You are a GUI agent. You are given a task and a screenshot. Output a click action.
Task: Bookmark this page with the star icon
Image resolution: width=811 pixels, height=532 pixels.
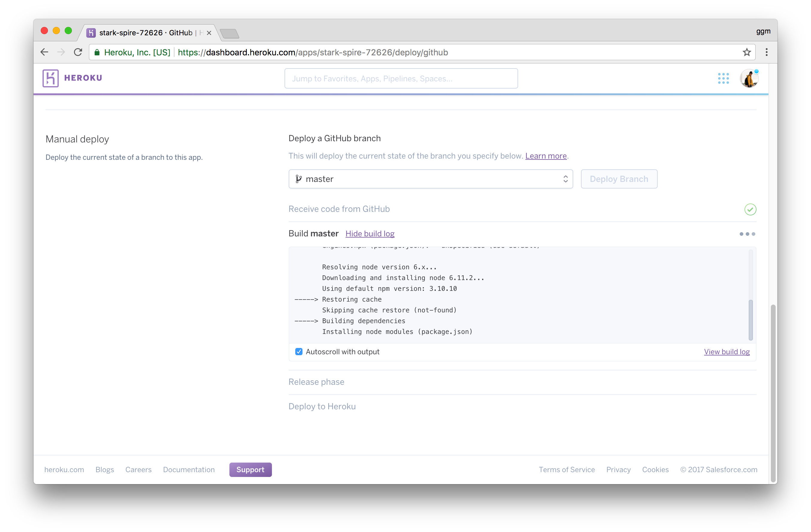coord(747,52)
